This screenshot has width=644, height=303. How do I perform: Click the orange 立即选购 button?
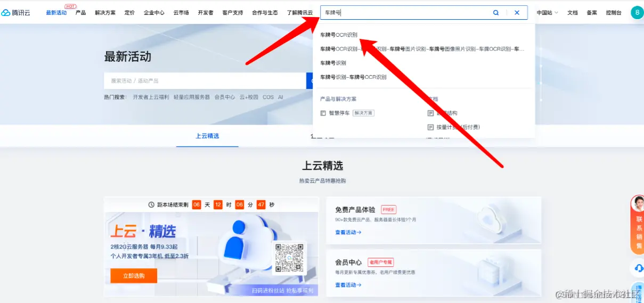[134, 275]
